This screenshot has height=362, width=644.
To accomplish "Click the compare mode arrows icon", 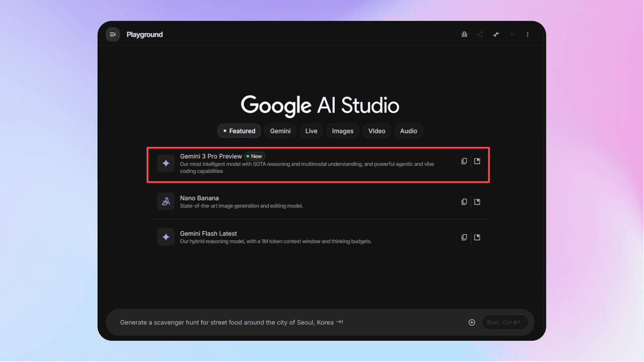I will click(496, 35).
